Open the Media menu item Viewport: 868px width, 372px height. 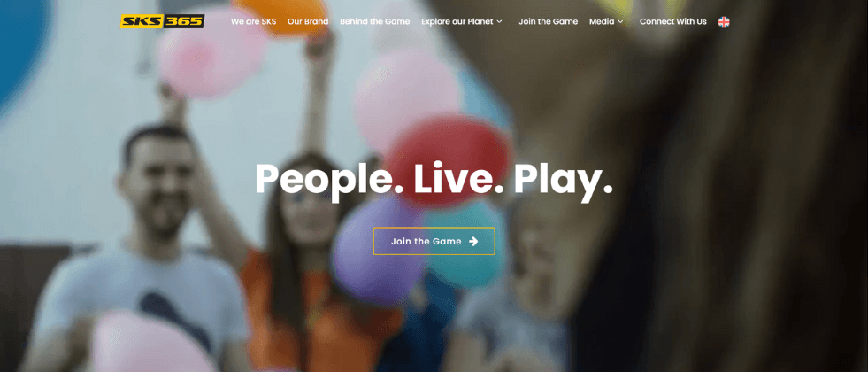(x=606, y=21)
